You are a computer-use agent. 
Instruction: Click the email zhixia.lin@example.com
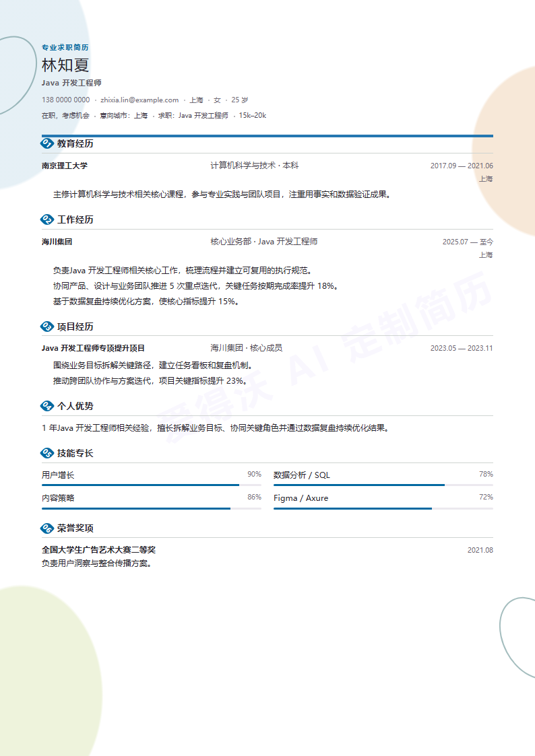pos(139,100)
